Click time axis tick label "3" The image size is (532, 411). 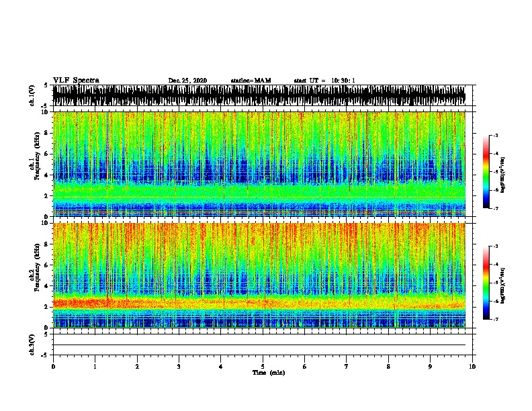coord(179,367)
